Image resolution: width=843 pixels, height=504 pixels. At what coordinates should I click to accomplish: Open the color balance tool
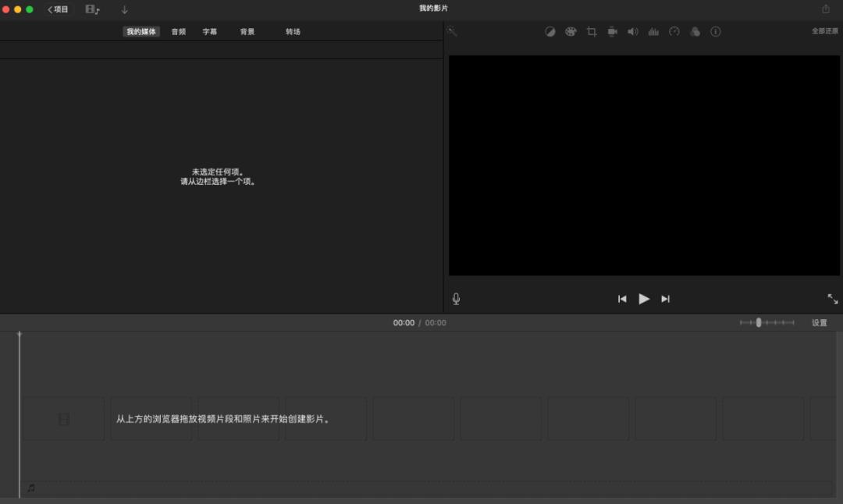coord(550,31)
